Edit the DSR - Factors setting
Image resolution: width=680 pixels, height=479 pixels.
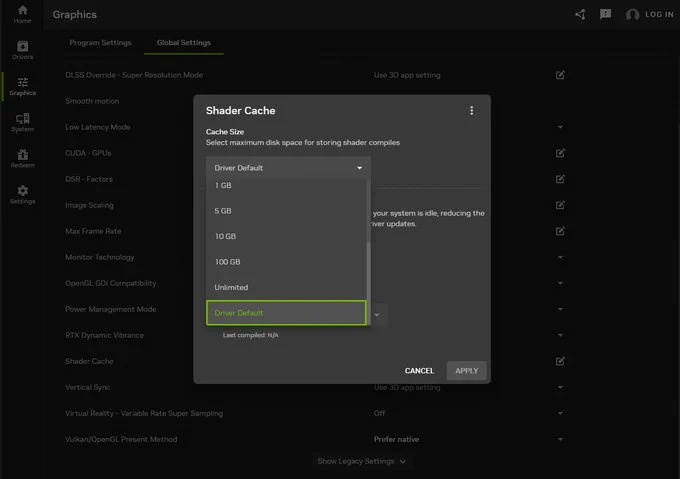point(560,179)
